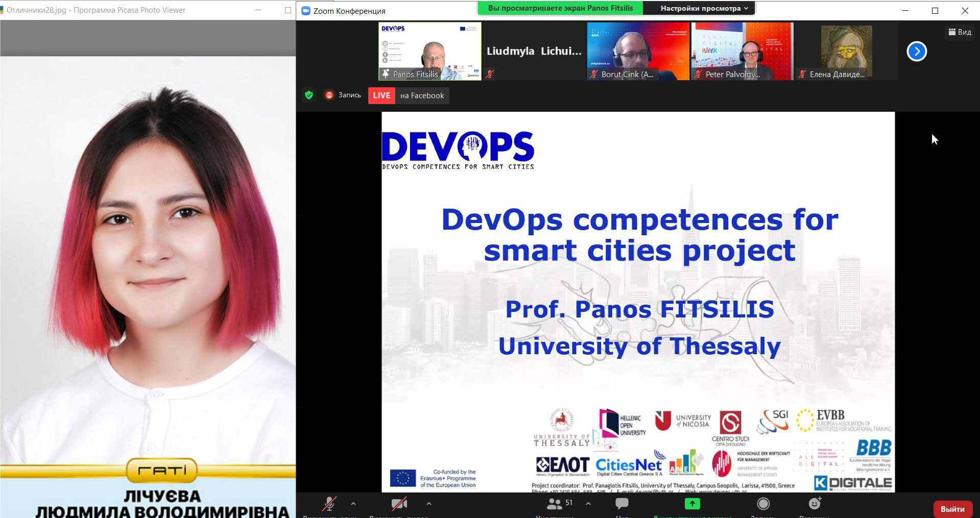Click the ΕΛΟΤ logo on the slide
The width and height of the screenshot is (980, 518).
[x=562, y=466]
